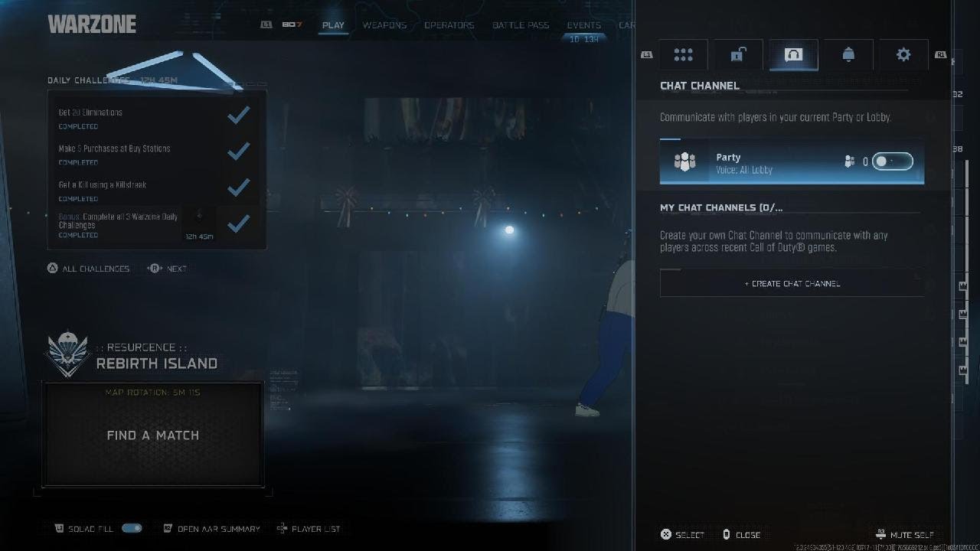Click "Make 5 Purchases at Buy Stations" text
The width and height of the screenshot is (980, 551).
(114, 148)
